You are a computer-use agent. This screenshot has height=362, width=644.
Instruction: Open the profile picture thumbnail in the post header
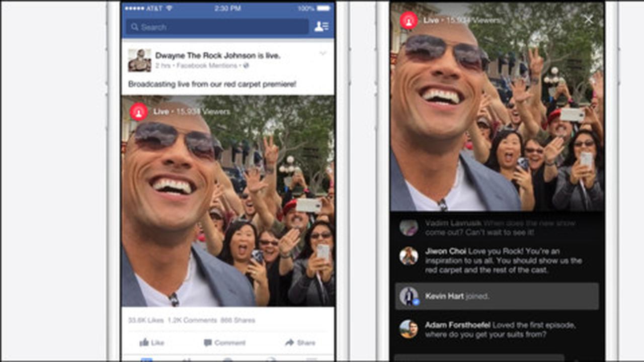139,60
